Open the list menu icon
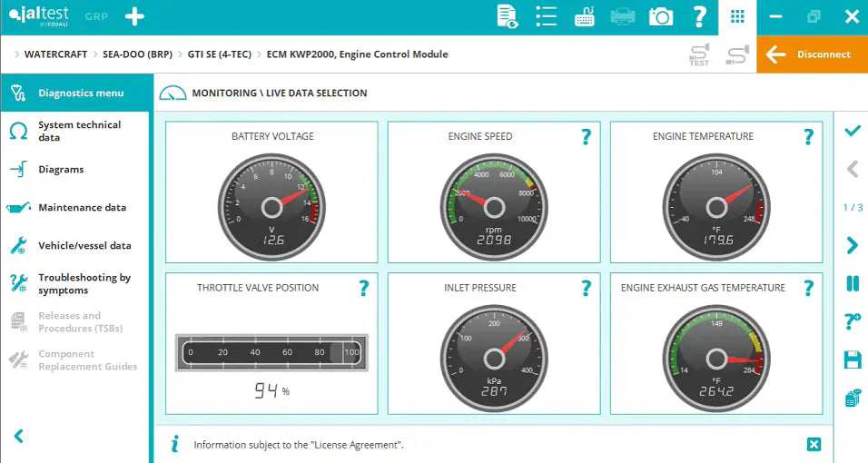868x463 pixels. point(546,16)
